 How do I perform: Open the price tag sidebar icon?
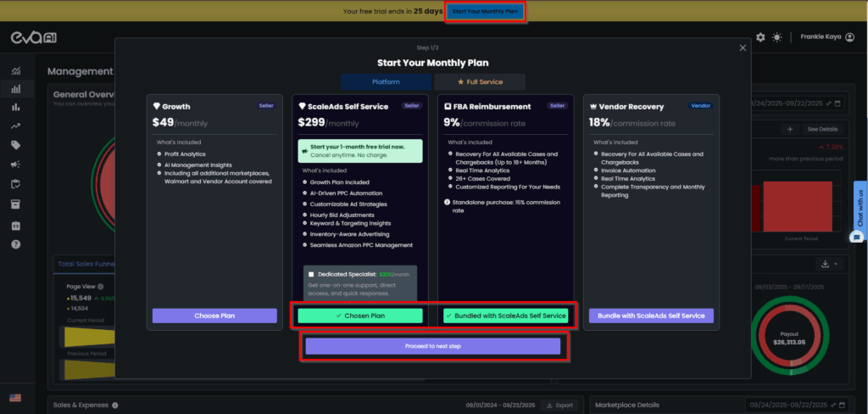tap(16, 145)
